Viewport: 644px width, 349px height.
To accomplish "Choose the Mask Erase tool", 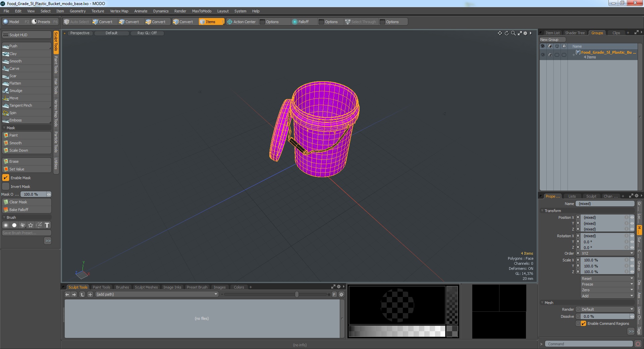I will tap(26, 161).
